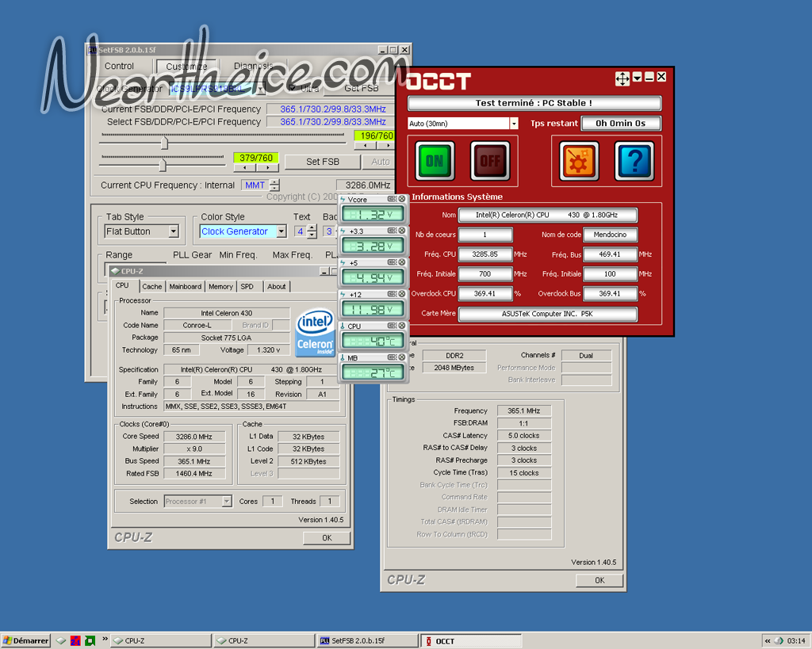The height and width of the screenshot is (649, 812).
Task: Open the +12 widget config icon
Action: [x=392, y=294]
